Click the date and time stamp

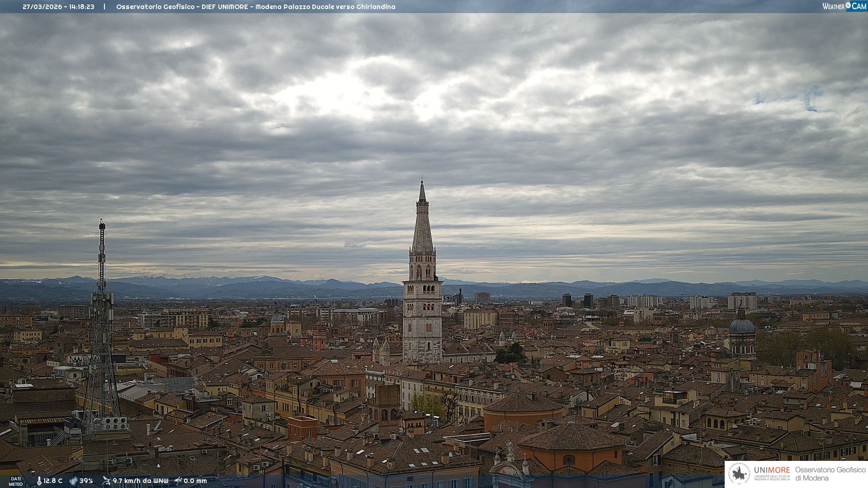pyautogui.click(x=58, y=7)
